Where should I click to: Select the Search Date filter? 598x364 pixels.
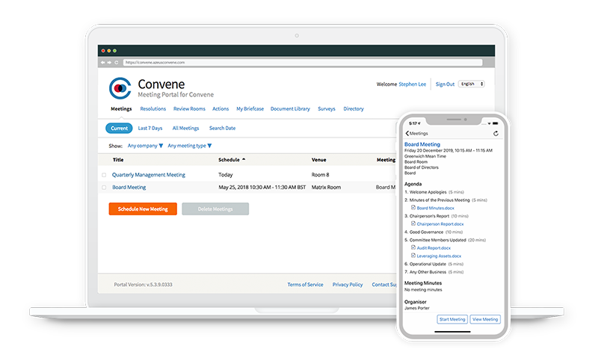click(222, 128)
